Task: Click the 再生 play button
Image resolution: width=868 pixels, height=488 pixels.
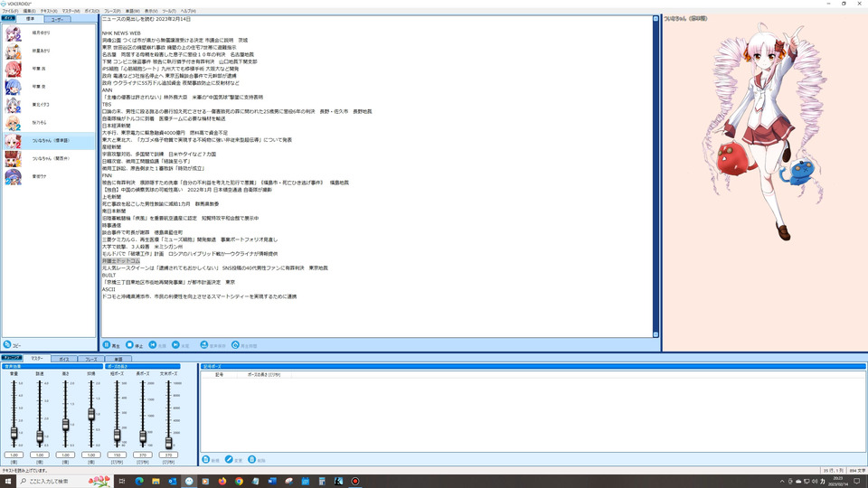Action: tap(107, 344)
